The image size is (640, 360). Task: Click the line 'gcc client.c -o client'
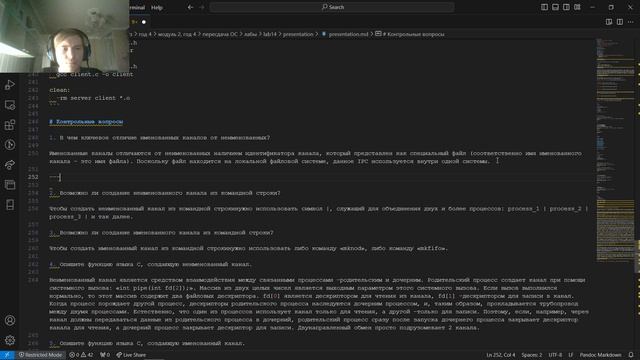click(x=95, y=75)
